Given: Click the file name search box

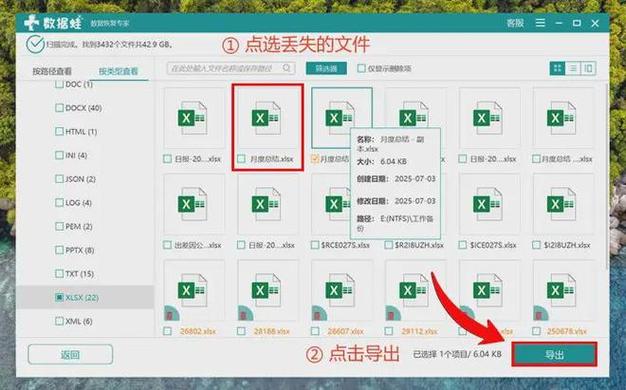Looking at the screenshot, I should [x=231, y=68].
